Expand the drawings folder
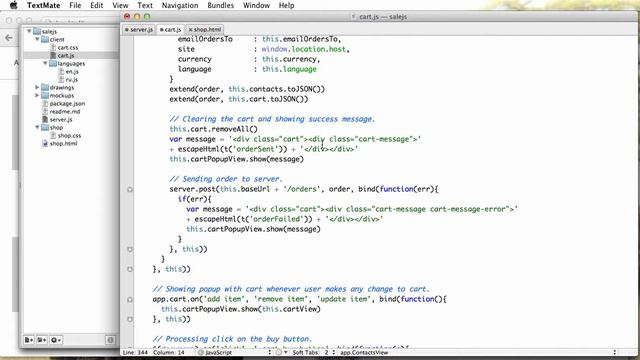Screen dimensions: 640x360 (x=37, y=87)
